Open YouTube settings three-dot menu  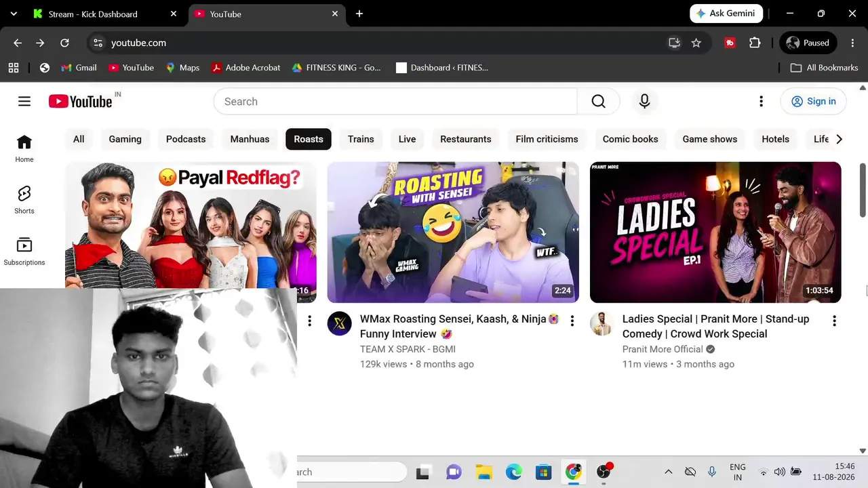(761, 101)
